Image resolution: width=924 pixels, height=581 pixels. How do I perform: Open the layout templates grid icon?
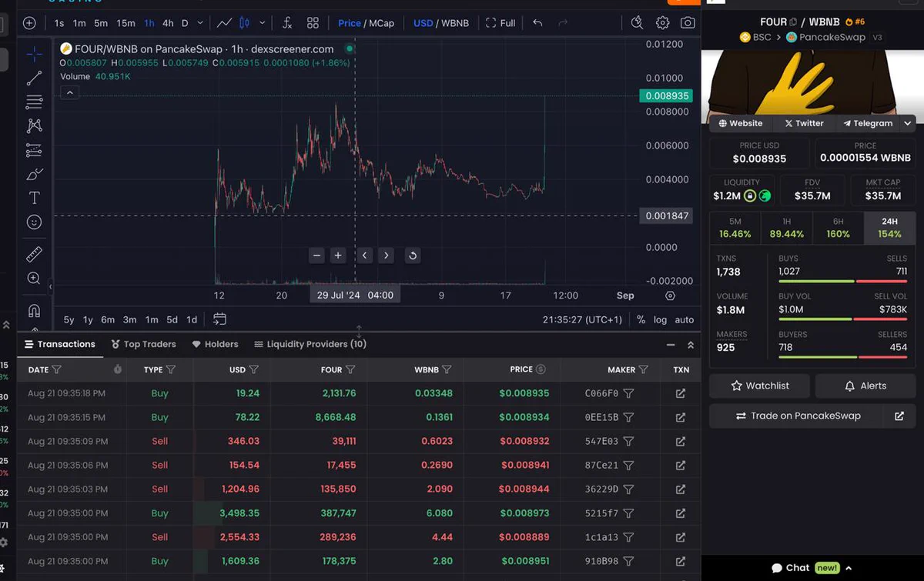313,23
